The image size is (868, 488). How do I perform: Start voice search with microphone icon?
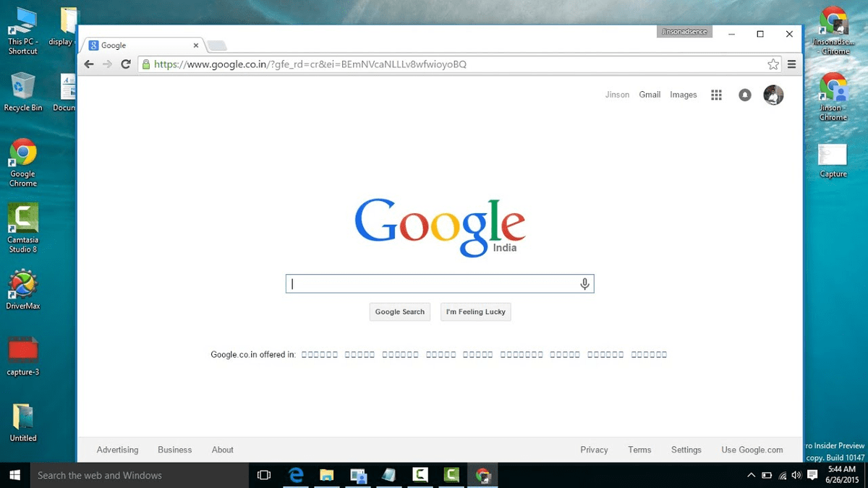584,284
